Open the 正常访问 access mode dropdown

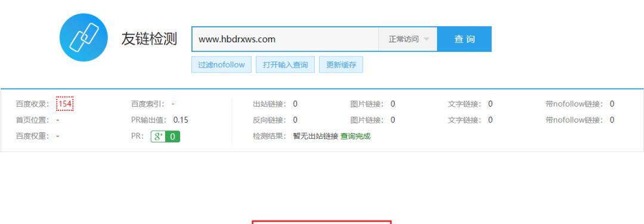coord(408,39)
